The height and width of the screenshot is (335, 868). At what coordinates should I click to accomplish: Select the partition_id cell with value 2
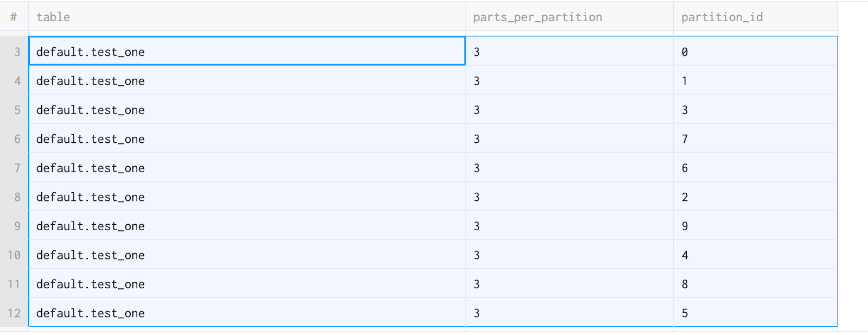(755, 197)
